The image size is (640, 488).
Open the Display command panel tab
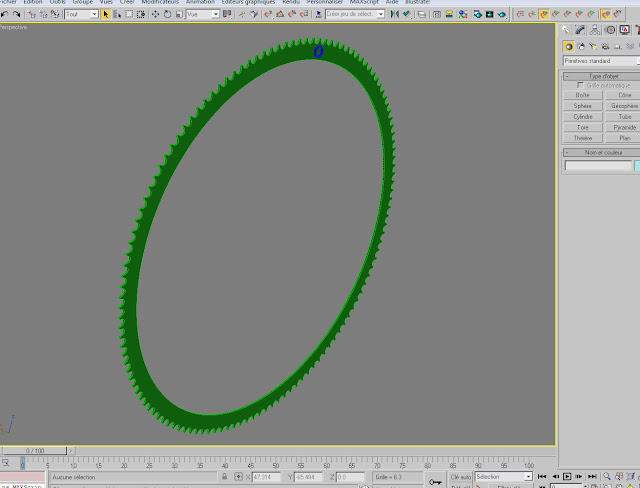[624, 30]
